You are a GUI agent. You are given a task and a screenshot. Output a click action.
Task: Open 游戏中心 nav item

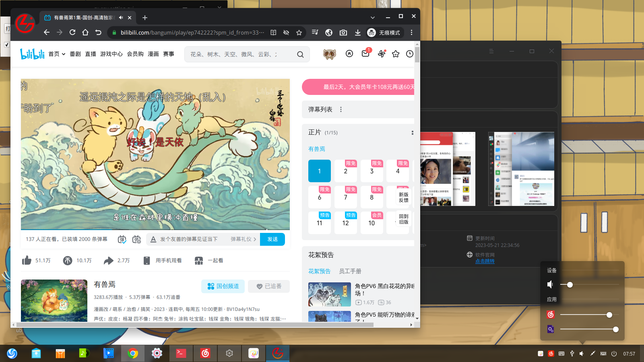click(x=111, y=54)
